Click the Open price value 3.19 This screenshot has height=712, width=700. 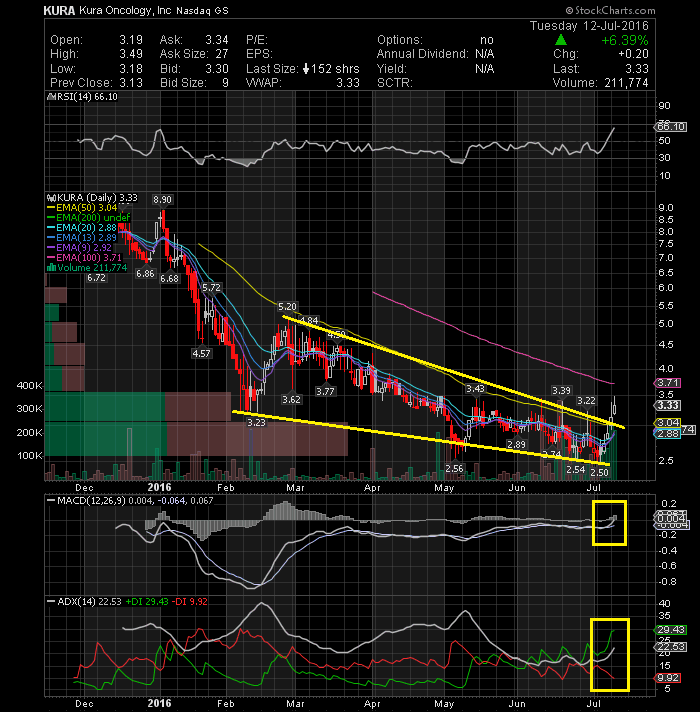[x=131, y=40]
